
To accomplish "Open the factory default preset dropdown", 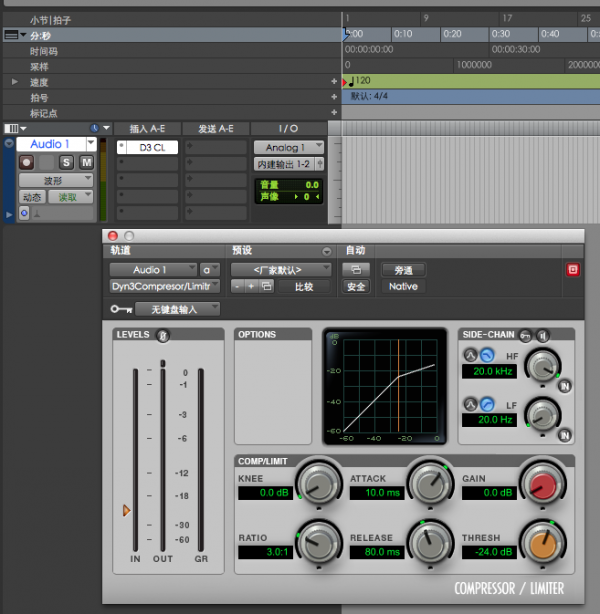I will (x=281, y=269).
